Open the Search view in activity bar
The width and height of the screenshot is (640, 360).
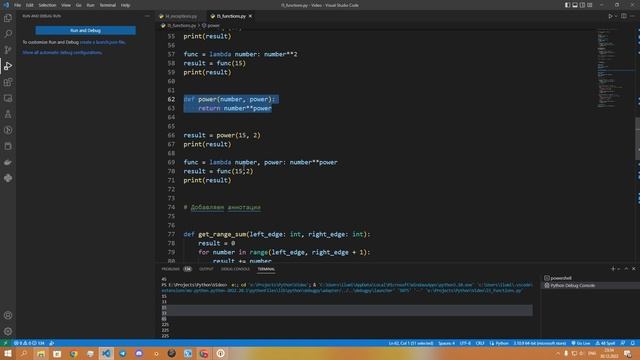click(8, 34)
